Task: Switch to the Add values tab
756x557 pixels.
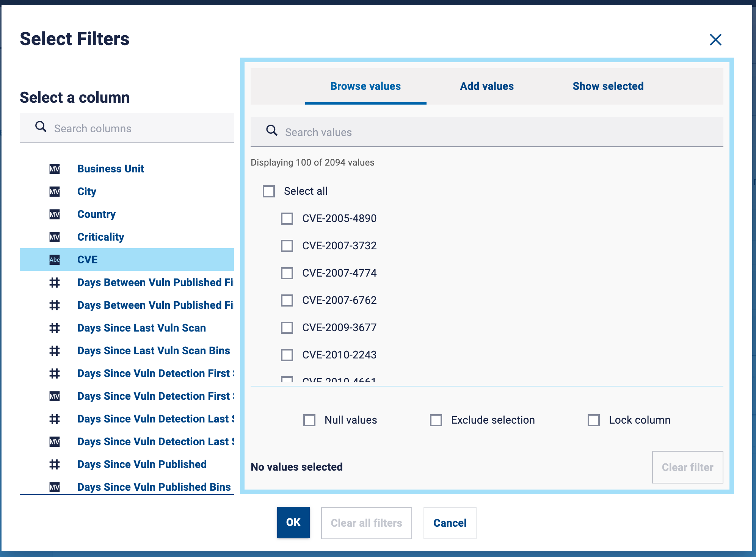Action: [487, 86]
